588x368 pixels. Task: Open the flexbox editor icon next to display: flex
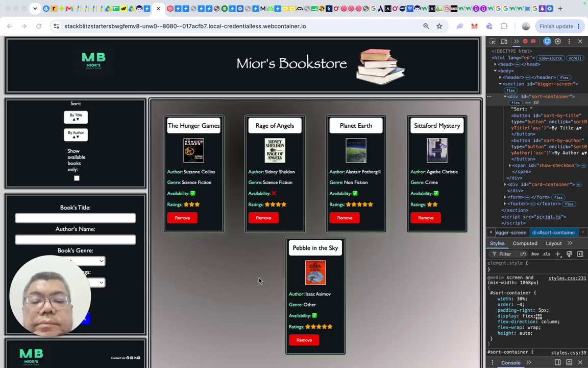pyautogui.click(x=538, y=316)
